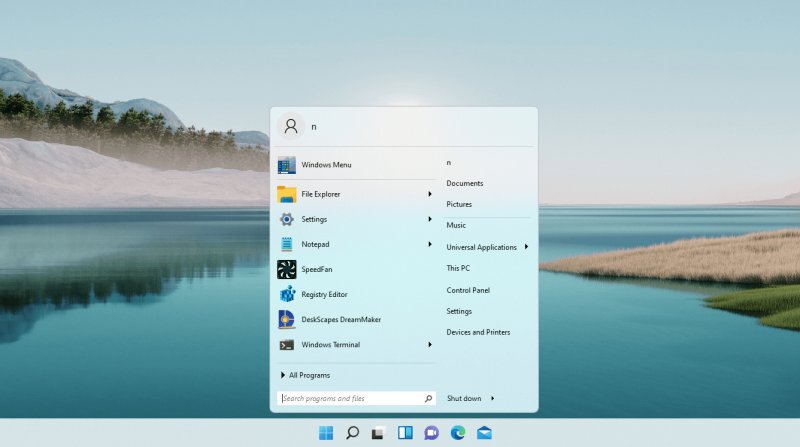The height and width of the screenshot is (447, 800).
Task: Click the Settings gear icon
Action: [286, 219]
